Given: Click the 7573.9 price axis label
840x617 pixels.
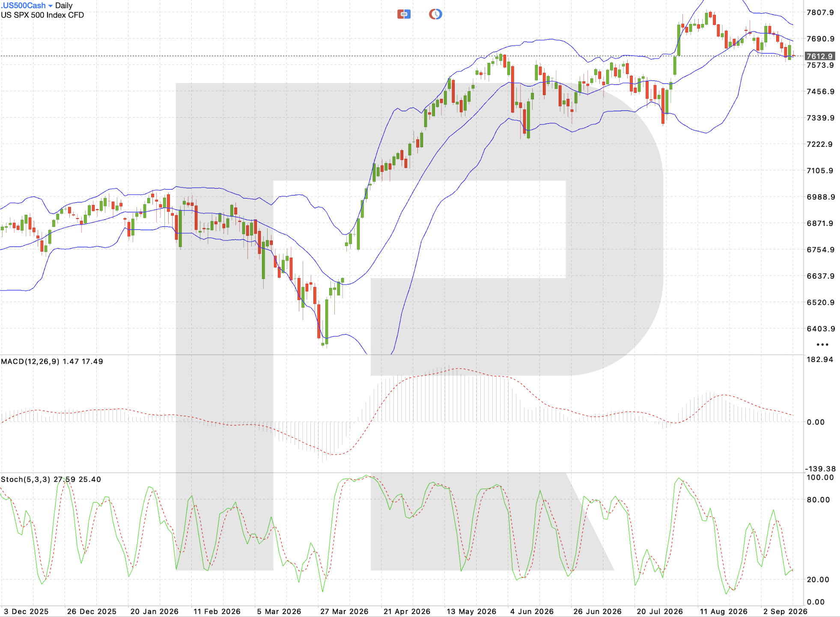Looking at the screenshot, I should [x=820, y=65].
